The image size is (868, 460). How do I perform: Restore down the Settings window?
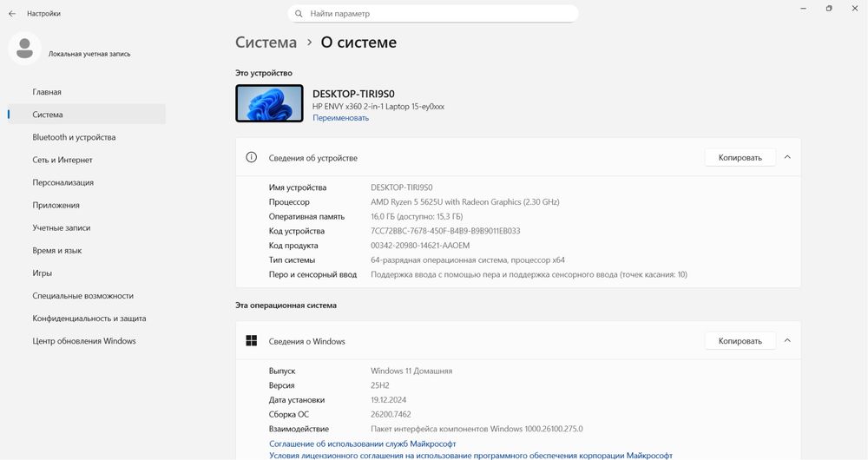(x=829, y=9)
